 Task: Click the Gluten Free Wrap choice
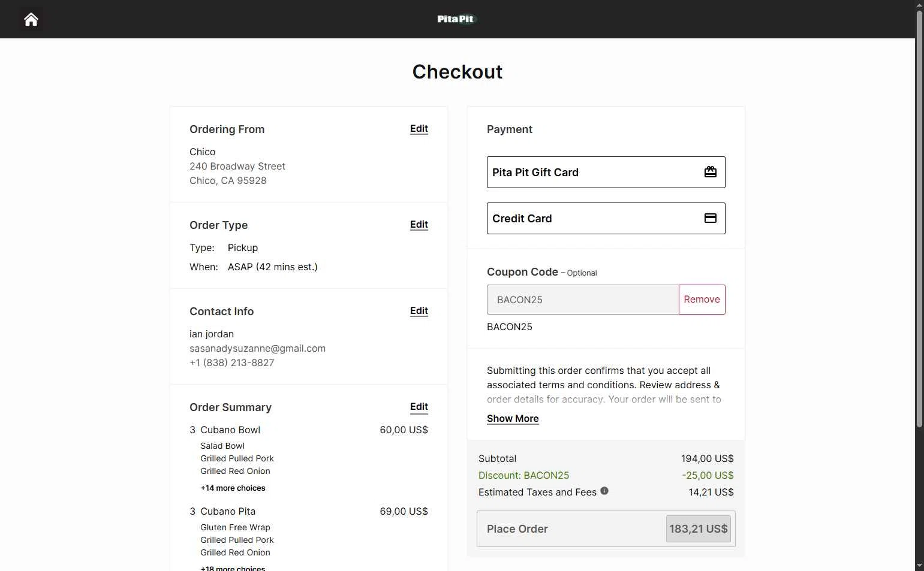coord(235,527)
